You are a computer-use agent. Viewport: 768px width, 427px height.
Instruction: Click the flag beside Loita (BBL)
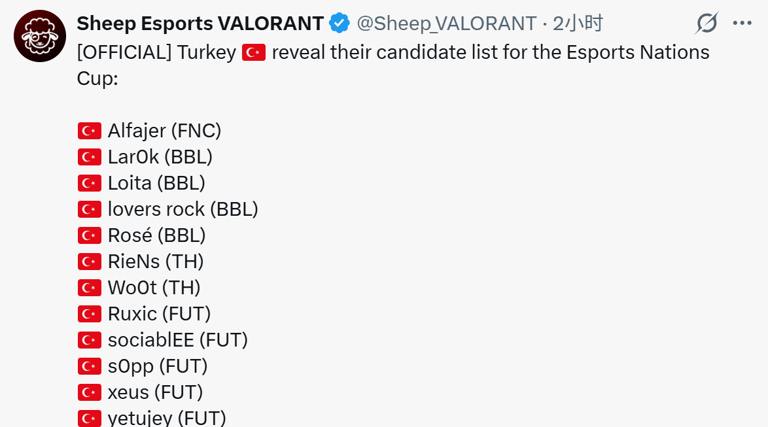tap(90, 183)
